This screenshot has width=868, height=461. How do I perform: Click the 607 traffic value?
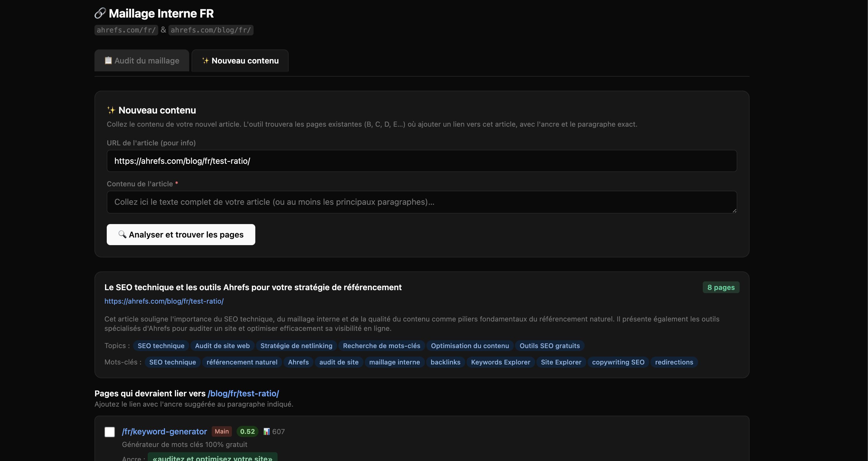(278, 431)
